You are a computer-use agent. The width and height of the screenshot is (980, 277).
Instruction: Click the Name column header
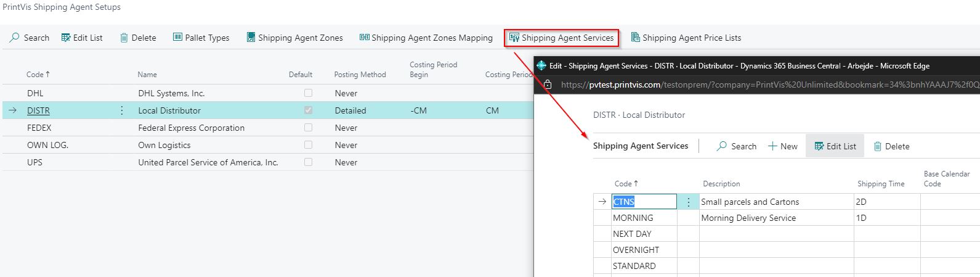[147, 75]
